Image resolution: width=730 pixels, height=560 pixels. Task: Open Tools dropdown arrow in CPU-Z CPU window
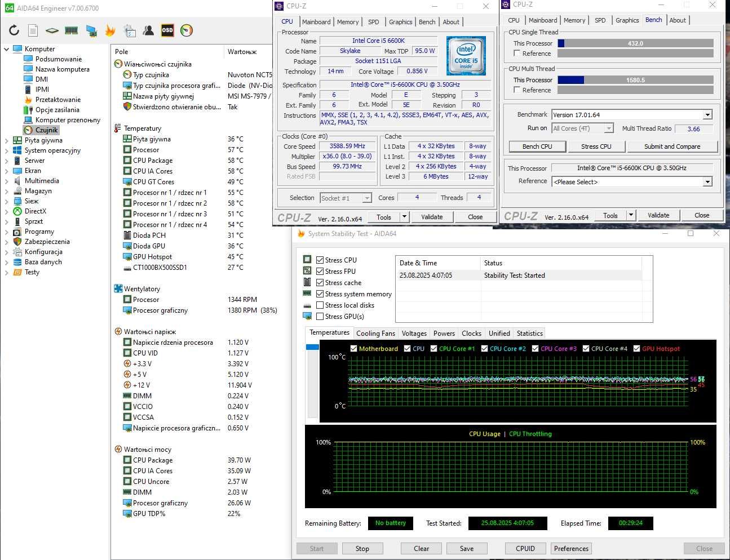[x=404, y=217]
